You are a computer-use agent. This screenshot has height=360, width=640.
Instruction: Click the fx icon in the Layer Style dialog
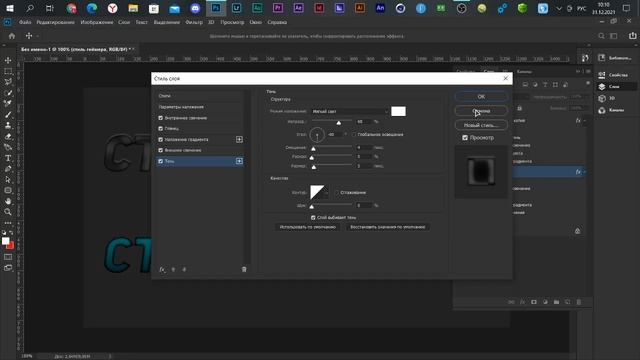[x=162, y=269]
